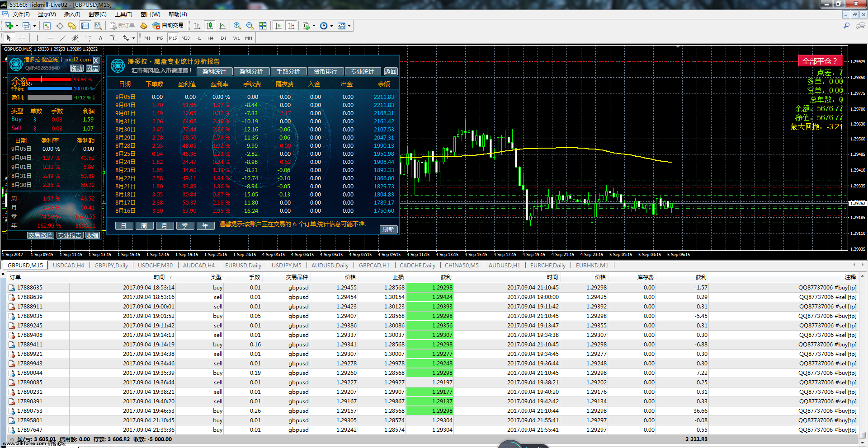This screenshot has height=448, width=868.
Task: Select the horizontal line drawing tool
Action: (50, 38)
